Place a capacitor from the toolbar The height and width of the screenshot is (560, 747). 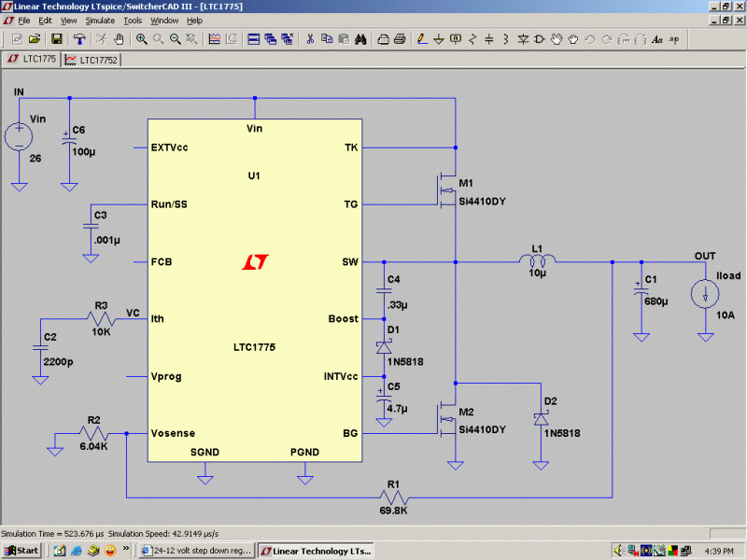coord(489,39)
